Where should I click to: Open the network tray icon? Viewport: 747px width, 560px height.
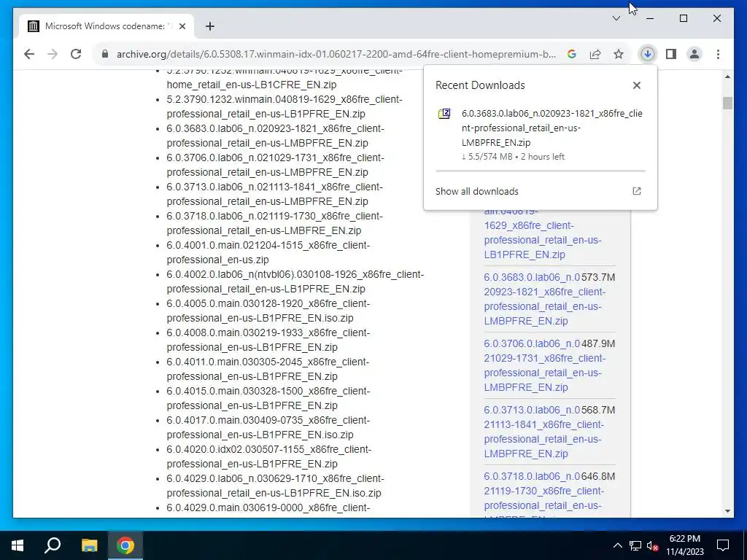click(x=635, y=545)
